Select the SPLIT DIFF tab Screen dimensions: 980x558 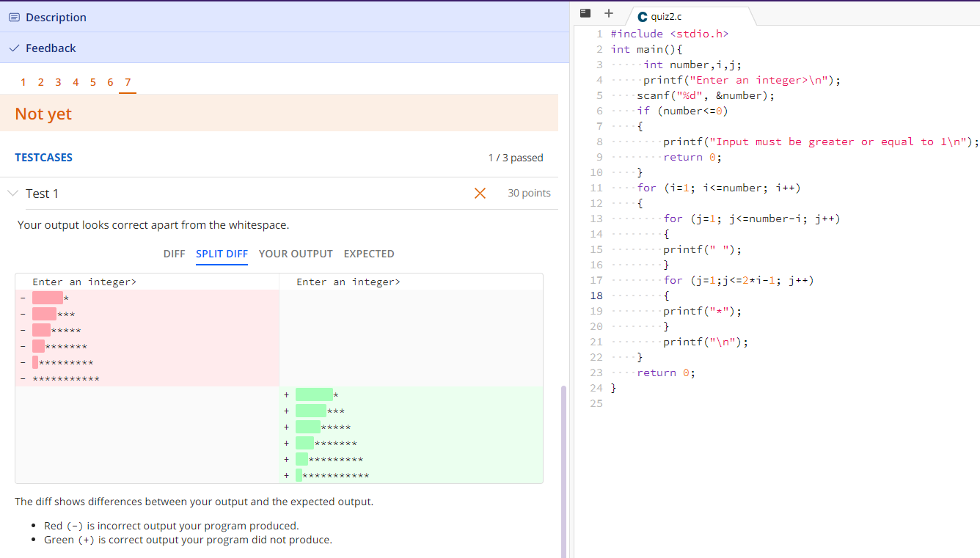click(x=222, y=254)
